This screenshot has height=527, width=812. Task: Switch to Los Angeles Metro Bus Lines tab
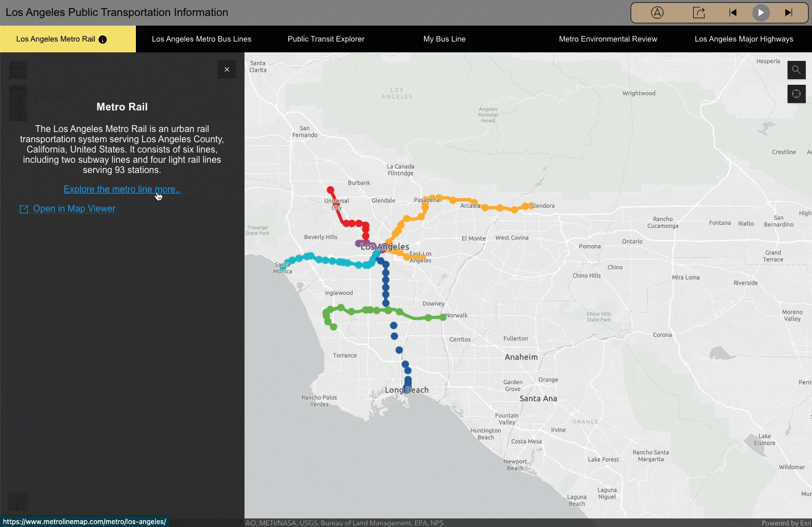(201, 39)
